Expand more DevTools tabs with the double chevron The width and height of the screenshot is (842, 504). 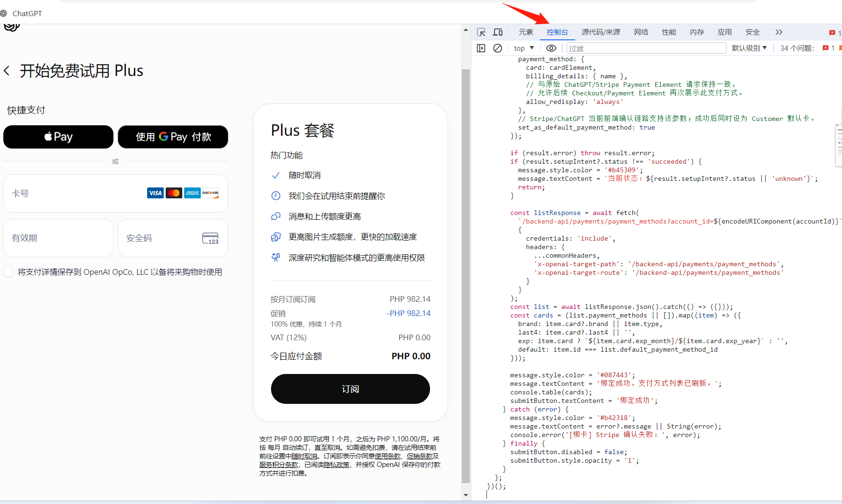coord(779,32)
